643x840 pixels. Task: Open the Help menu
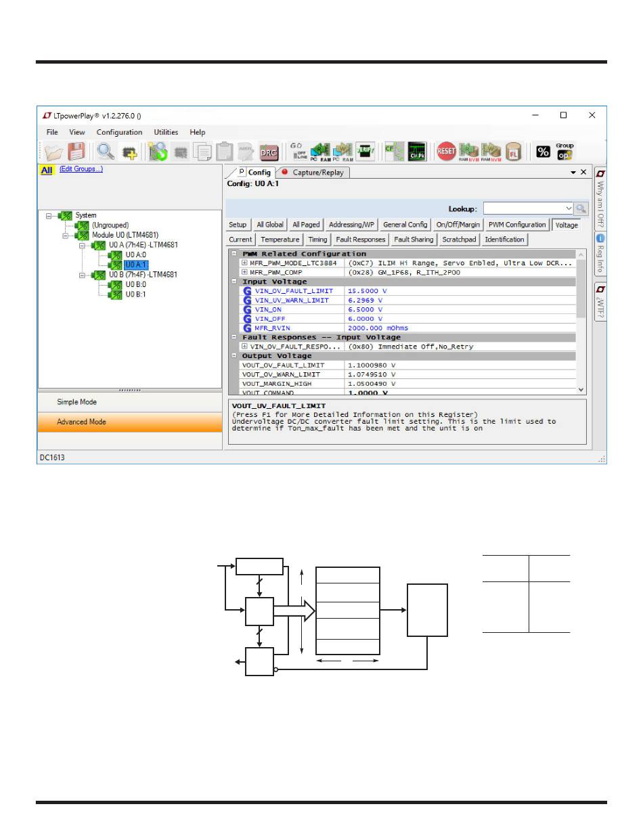pyautogui.click(x=198, y=133)
